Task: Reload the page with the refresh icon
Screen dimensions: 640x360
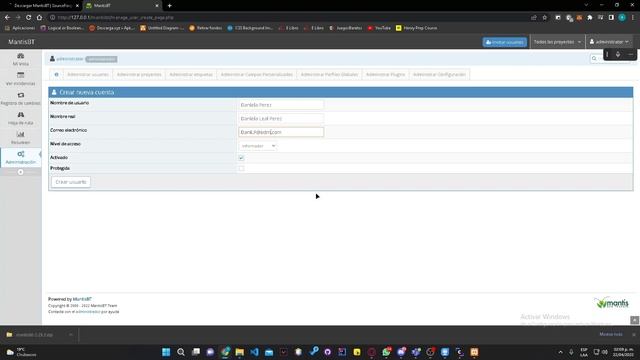Action: point(29,18)
